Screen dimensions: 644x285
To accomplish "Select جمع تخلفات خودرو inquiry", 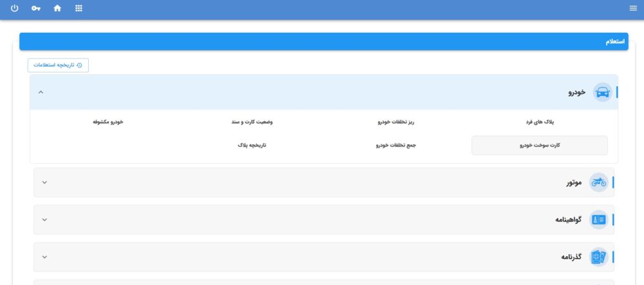I will click(x=396, y=145).
